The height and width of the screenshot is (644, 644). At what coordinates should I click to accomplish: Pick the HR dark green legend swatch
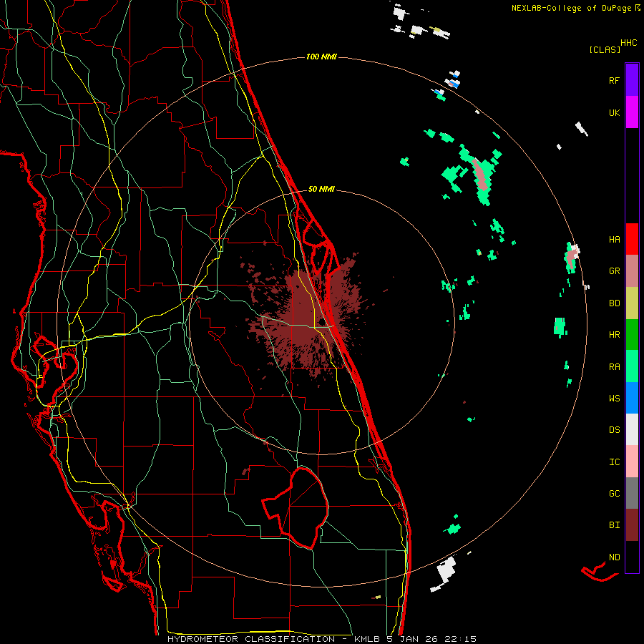[x=632, y=335]
